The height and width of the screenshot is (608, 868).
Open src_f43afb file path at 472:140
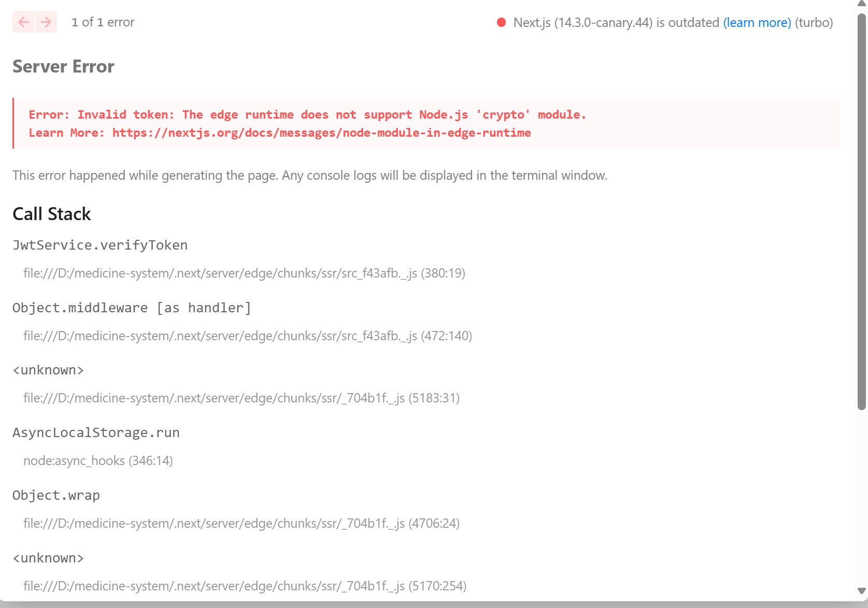[x=248, y=336]
